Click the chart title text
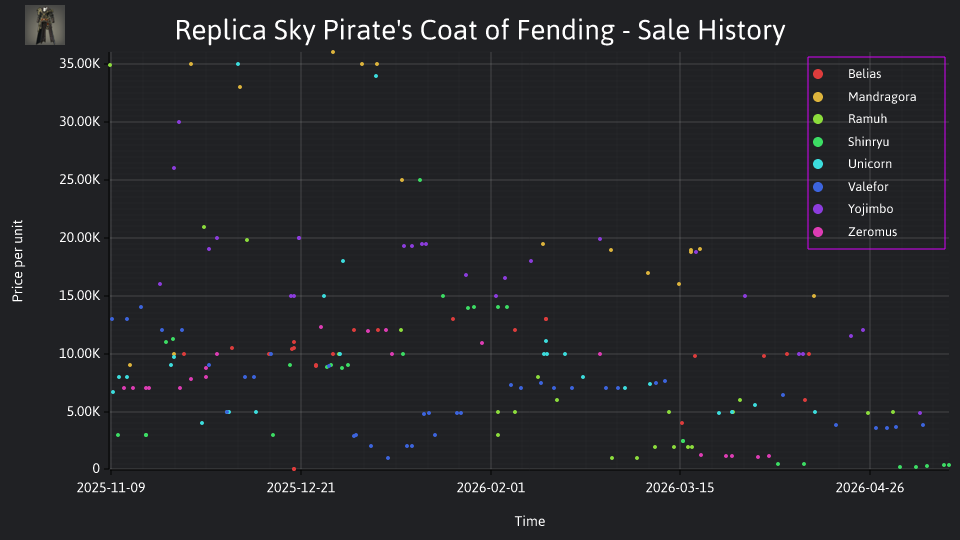This screenshot has height=540, width=960. 480,30
